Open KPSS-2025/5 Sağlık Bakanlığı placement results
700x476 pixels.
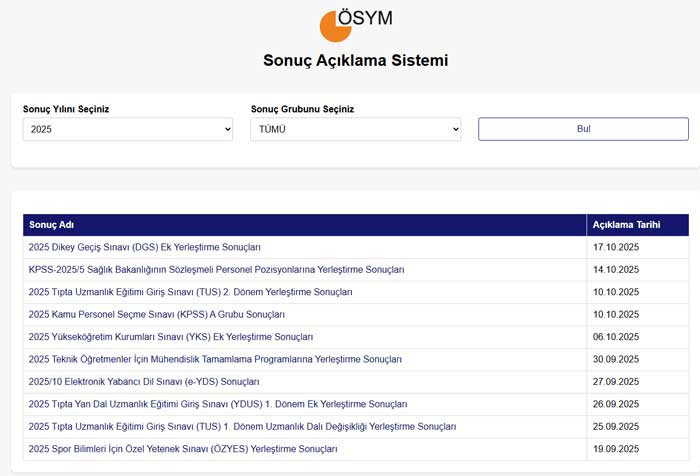point(216,270)
